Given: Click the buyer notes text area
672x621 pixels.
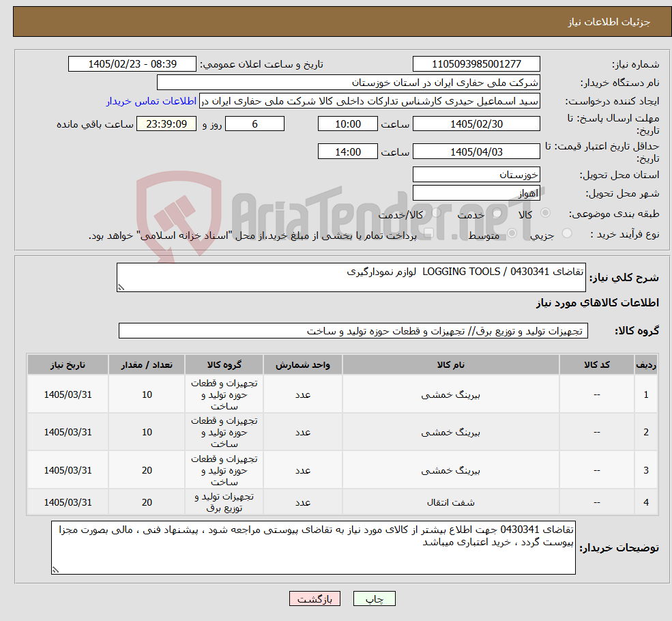Looking at the screenshot, I should coord(313,547).
